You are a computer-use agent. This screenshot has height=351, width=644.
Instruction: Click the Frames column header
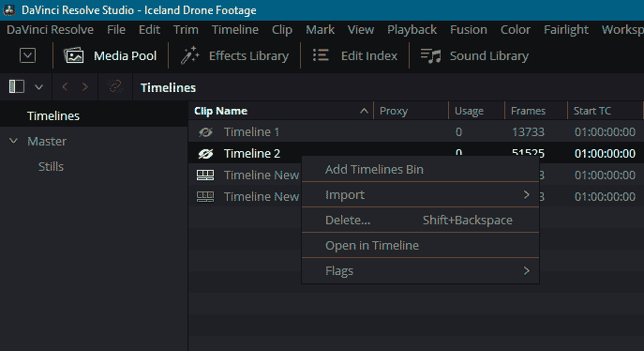528,111
